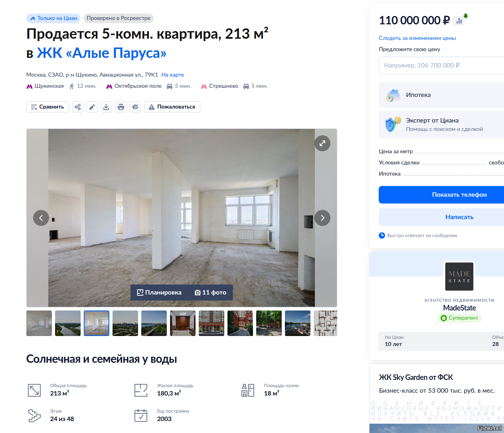Add listing to comparison via Сравнить

pos(47,107)
